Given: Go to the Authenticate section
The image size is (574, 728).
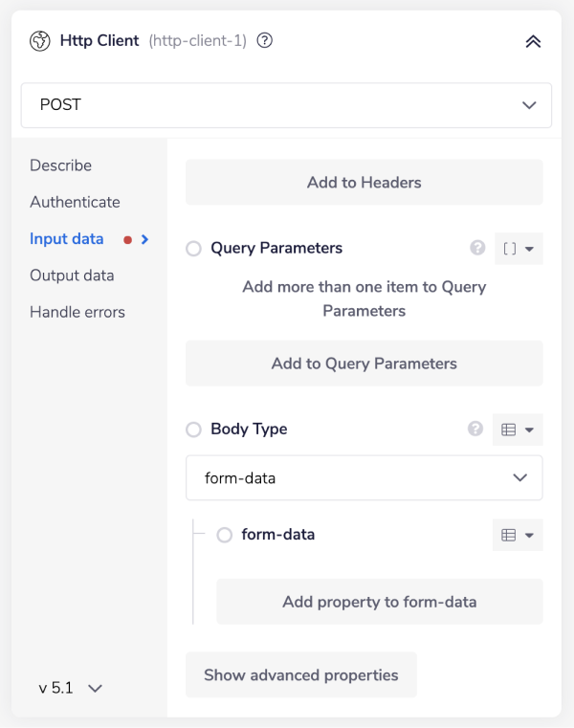Looking at the screenshot, I should (x=75, y=202).
